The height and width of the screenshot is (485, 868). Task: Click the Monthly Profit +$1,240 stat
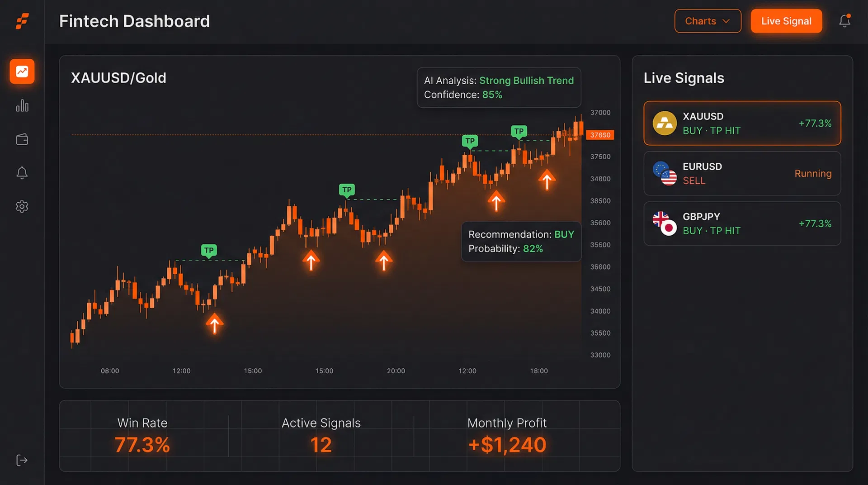click(x=507, y=437)
